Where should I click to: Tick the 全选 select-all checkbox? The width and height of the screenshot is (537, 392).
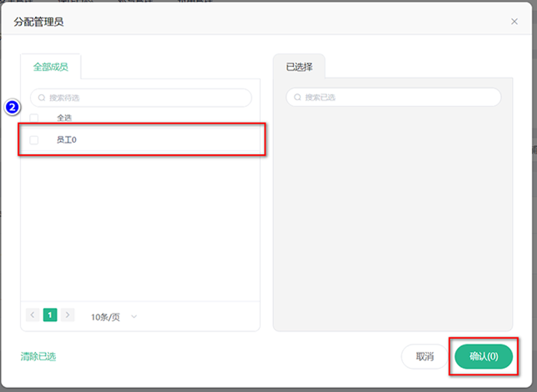click(x=34, y=118)
